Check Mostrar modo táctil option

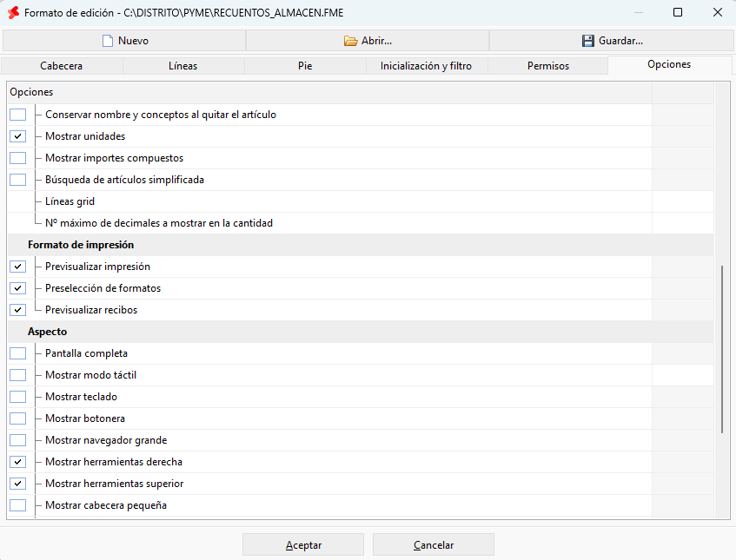pos(18,375)
